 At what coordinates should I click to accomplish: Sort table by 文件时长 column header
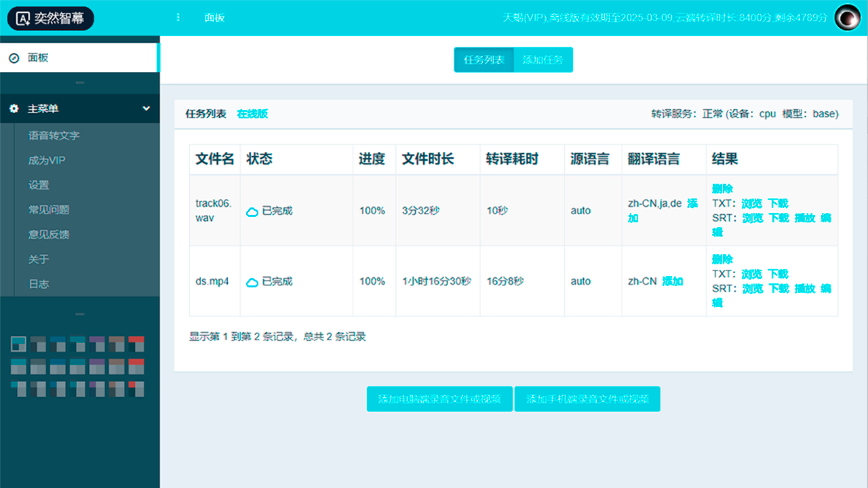428,159
